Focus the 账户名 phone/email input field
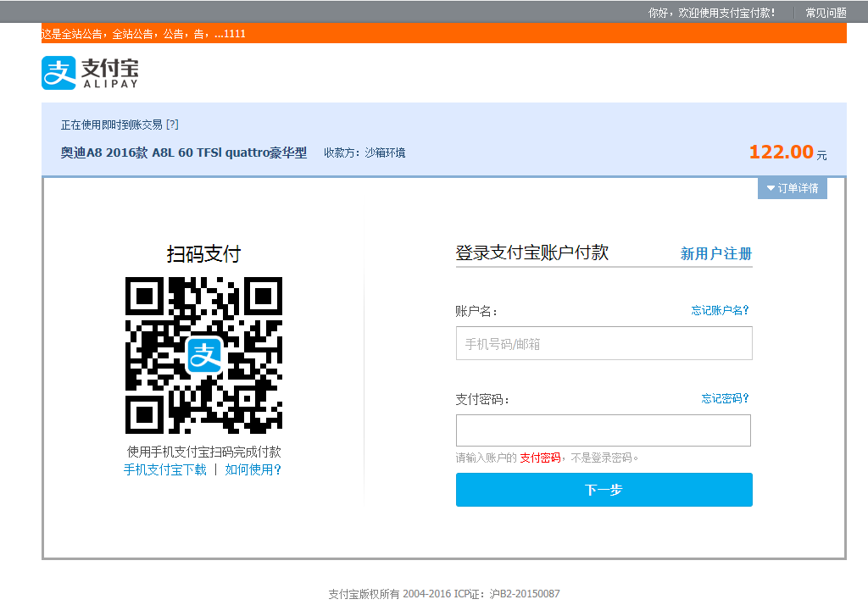The width and height of the screenshot is (868, 616). pos(604,343)
